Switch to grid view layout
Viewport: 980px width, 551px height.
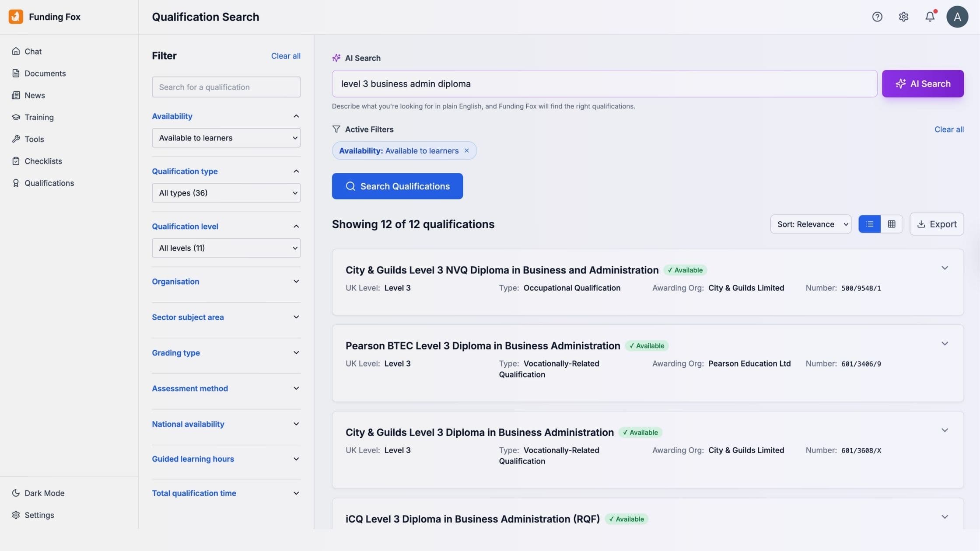[x=892, y=224]
